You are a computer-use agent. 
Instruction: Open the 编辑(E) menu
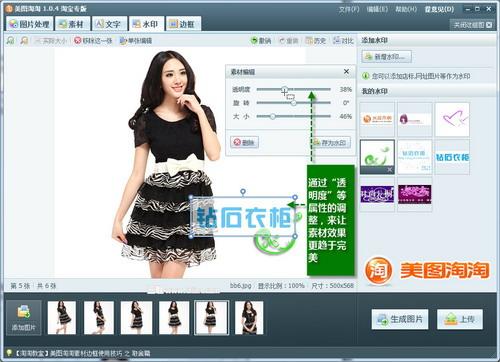pos(377,9)
